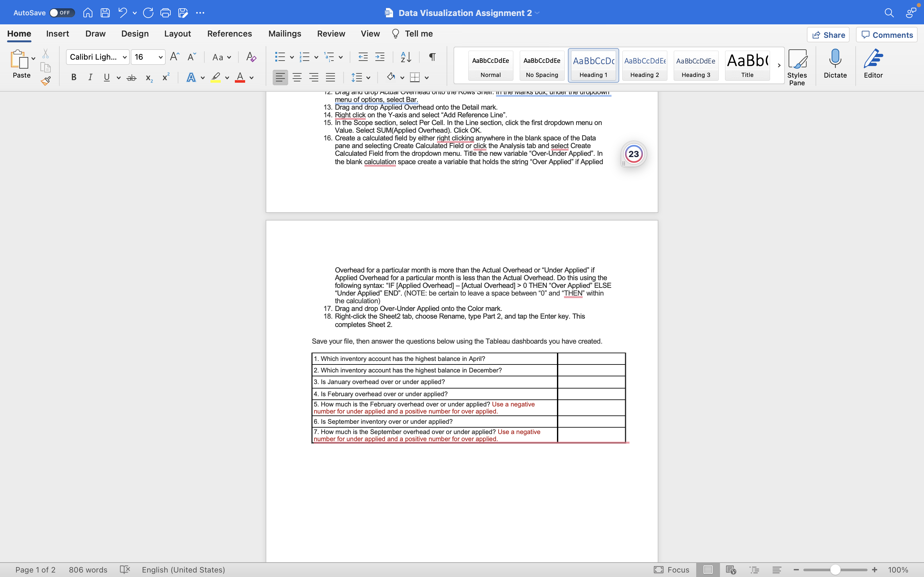Toggle the AutoSave switch
Viewport: 924px width, 577px height.
62,13
